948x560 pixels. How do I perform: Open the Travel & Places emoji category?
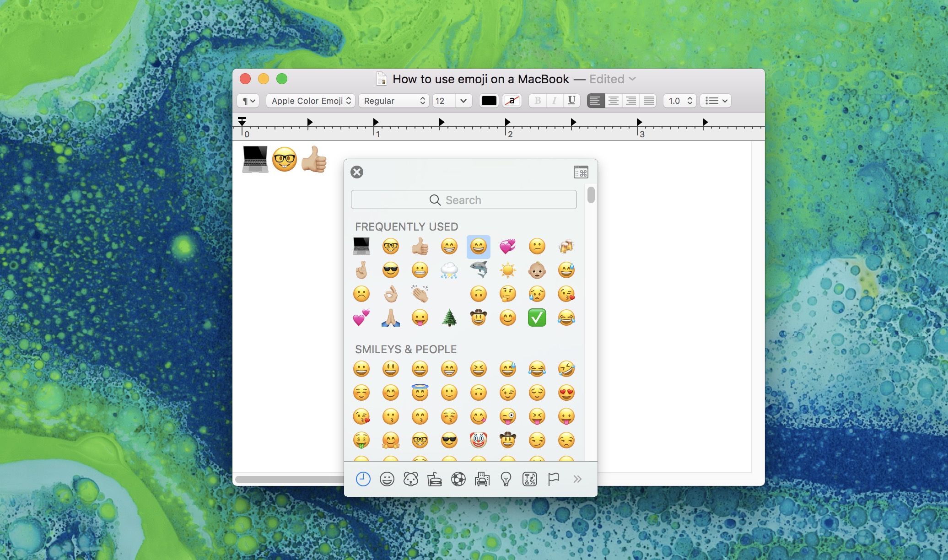click(482, 479)
